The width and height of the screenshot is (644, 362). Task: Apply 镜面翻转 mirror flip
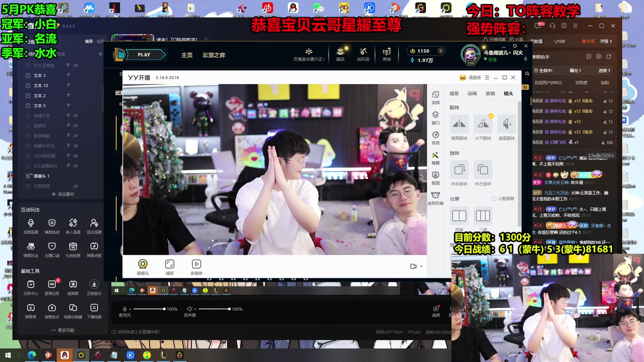[x=459, y=128]
